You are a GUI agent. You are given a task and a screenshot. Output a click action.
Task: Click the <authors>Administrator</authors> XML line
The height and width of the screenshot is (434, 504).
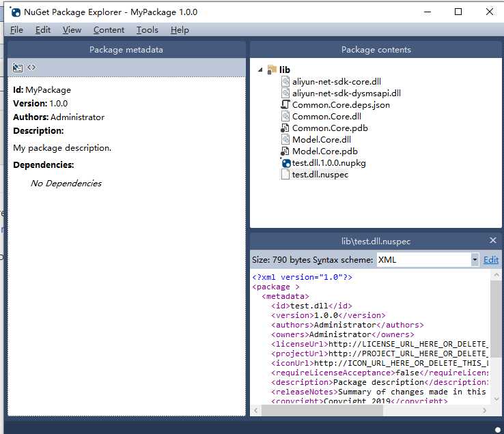click(348, 325)
